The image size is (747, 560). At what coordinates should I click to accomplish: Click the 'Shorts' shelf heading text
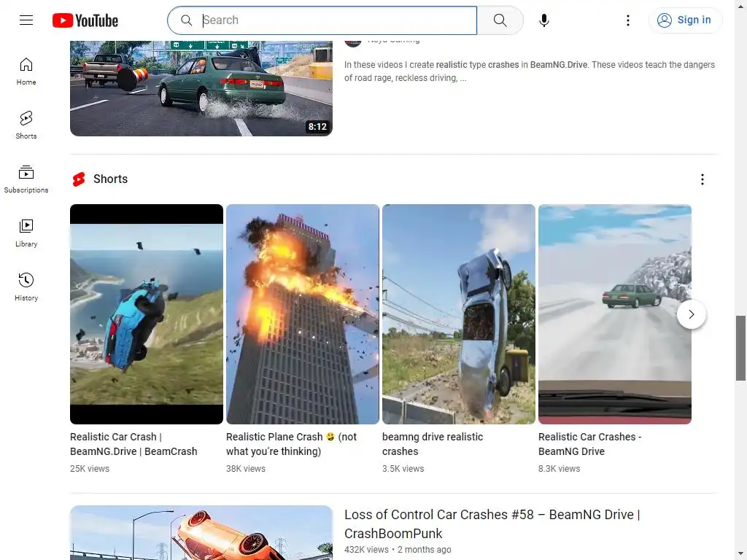(111, 179)
